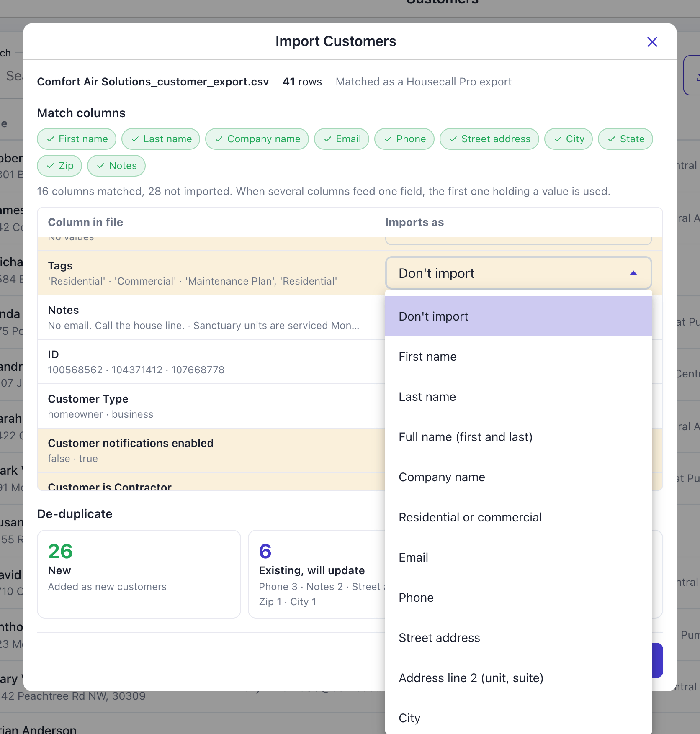Click the Last name matched column chip

coord(161,139)
